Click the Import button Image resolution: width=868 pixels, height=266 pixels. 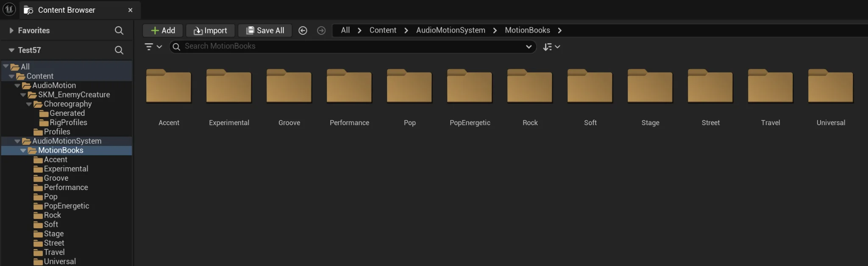click(210, 31)
